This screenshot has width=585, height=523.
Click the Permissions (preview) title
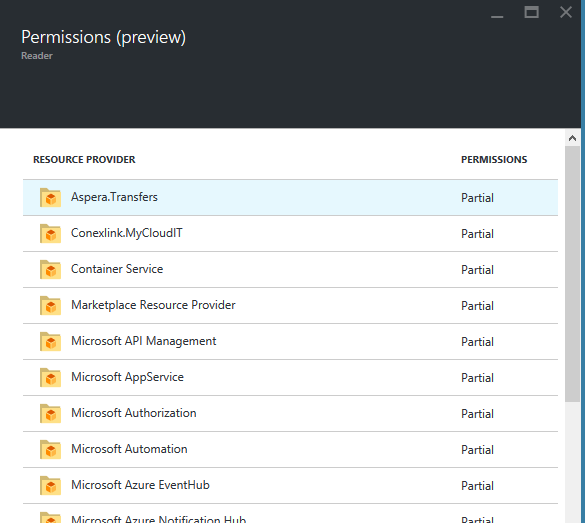(x=103, y=37)
